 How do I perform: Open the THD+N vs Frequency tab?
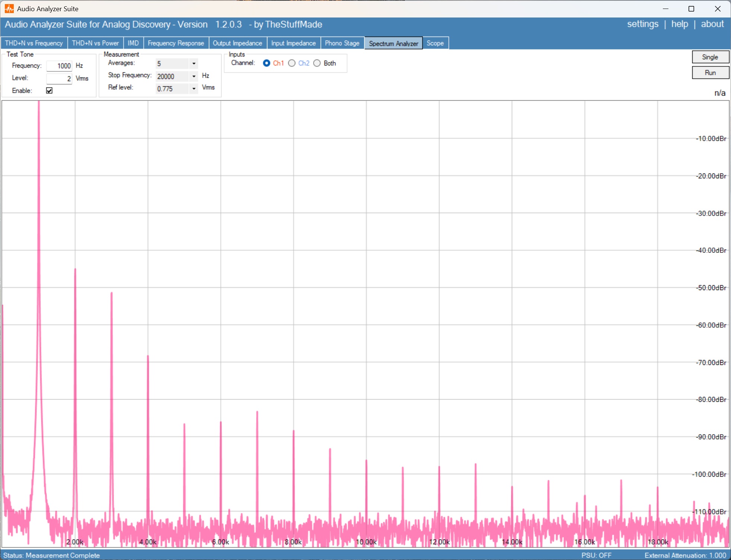tap(34, 43)
